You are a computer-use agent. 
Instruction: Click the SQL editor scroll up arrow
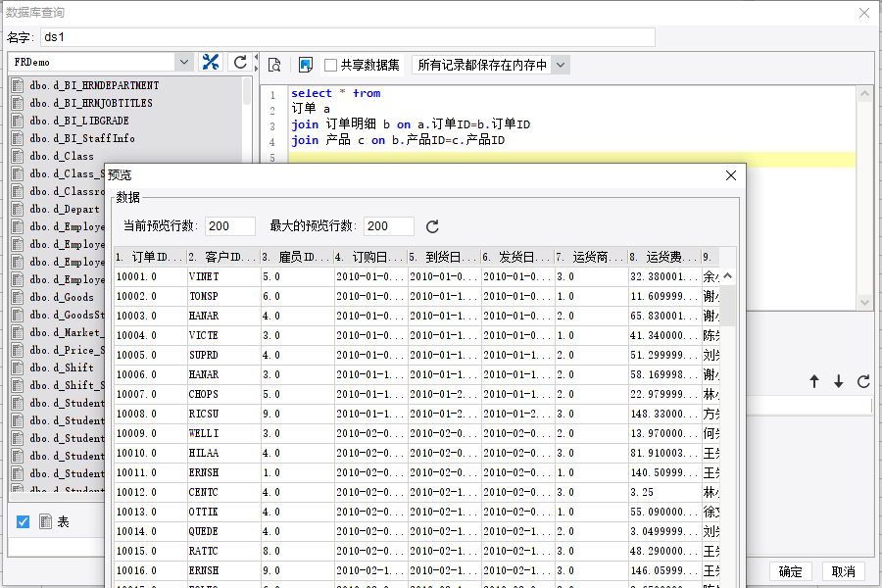(x=864, y=94)
